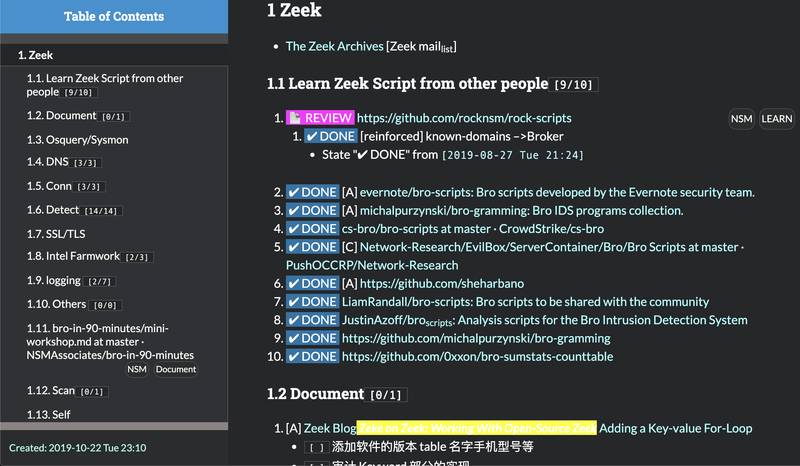This screenshot has height=466, width=800.
Task: Open CrowdStrike/cs-bro scripts link
Action: [473, 229]
